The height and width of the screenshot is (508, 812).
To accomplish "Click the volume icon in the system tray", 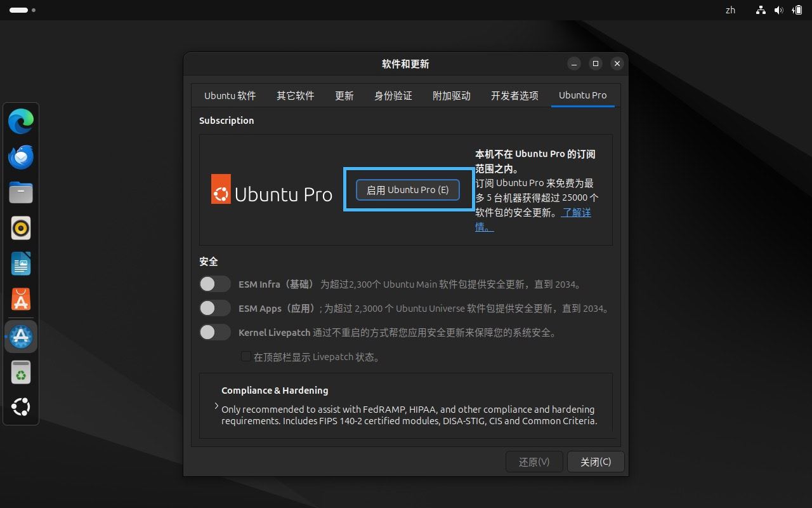I will point(779,10).
